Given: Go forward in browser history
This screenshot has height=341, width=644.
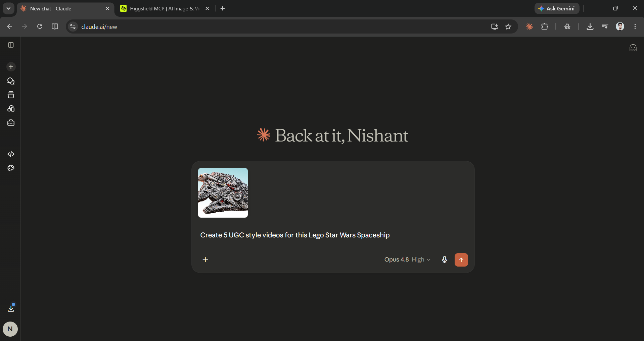Looking at the screenshot, I should point(25,26).
